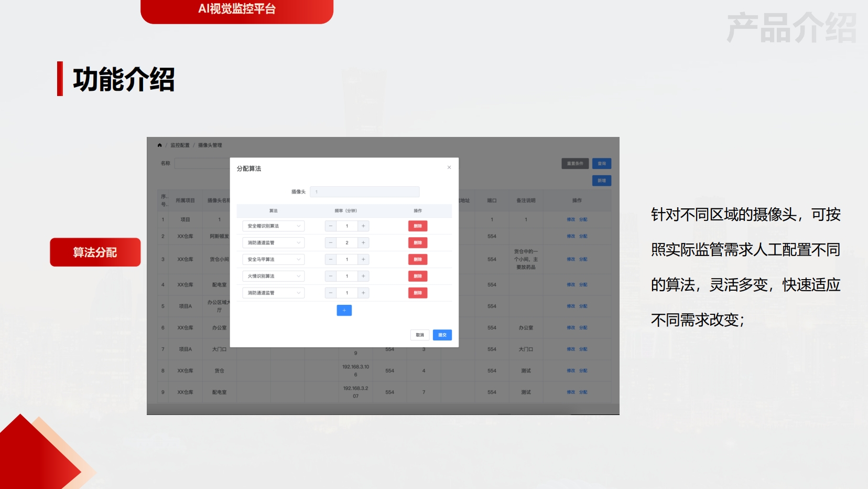Click 摄像头管理 breadcrumb item
868x489 pixels.
click(210, 145)
